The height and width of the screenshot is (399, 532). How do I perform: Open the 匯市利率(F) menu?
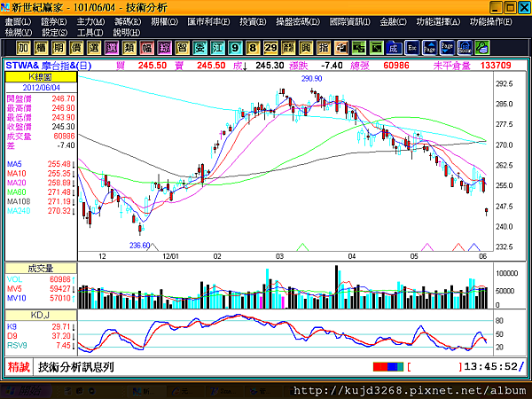pos(208,21)
